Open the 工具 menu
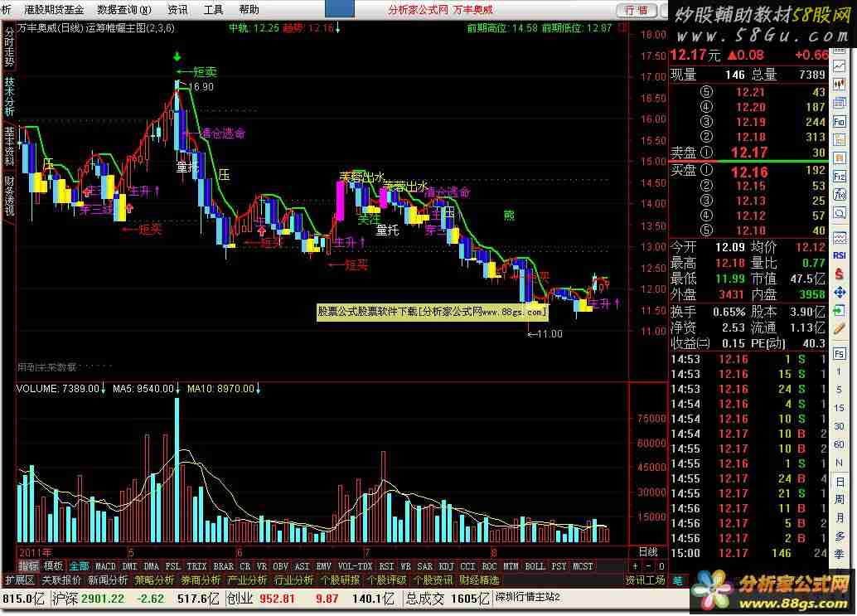Screen dimensions: 857x616 (213, 9)
